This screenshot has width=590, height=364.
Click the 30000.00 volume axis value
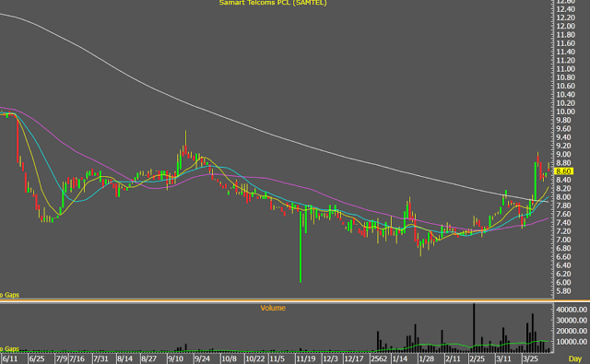572,320
